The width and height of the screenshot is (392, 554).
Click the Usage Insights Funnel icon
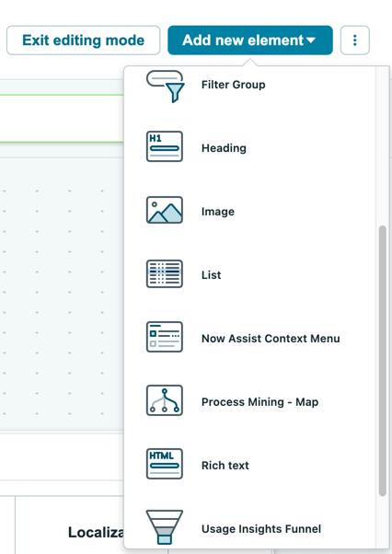click(165, 526)
